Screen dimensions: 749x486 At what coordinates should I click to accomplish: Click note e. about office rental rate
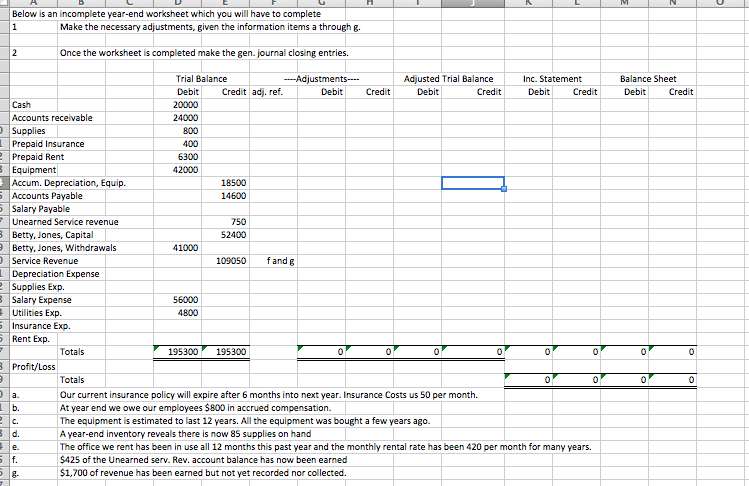point(326,447)
